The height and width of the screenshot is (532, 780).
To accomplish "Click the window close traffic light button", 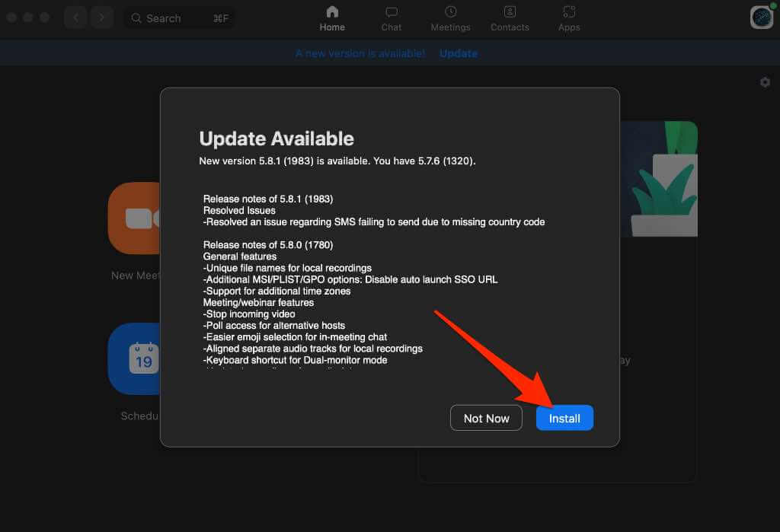I will coord(12,18).
